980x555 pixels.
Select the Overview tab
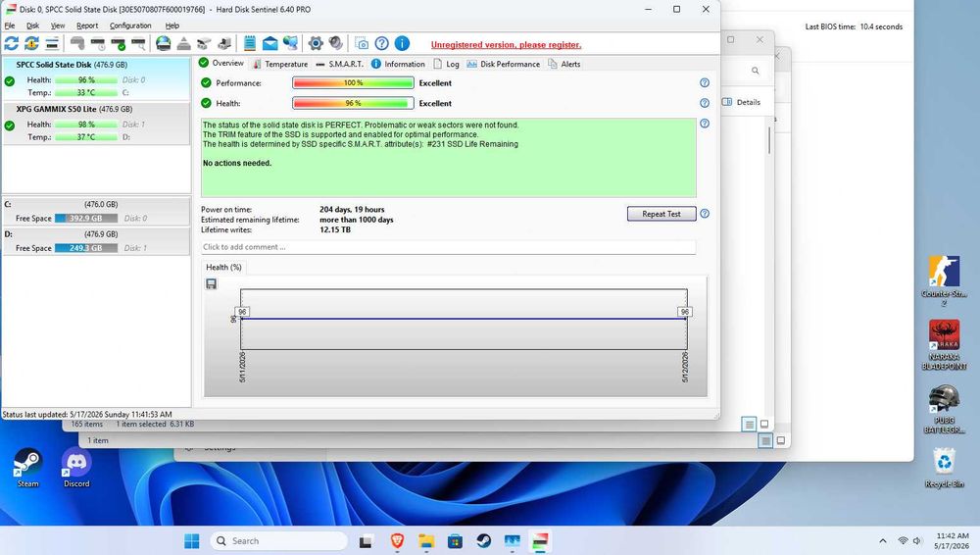click(221, 63)
